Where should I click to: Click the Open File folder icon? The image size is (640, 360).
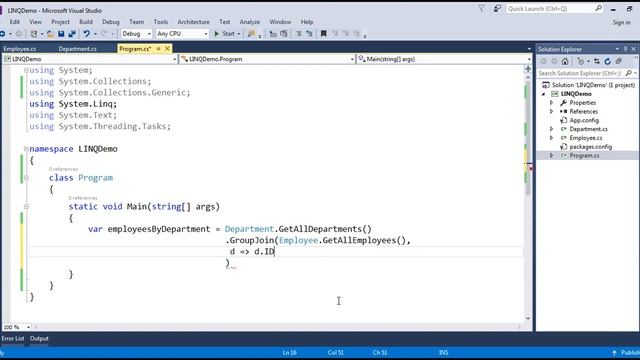pyautogui.click(x=50, y=34)
